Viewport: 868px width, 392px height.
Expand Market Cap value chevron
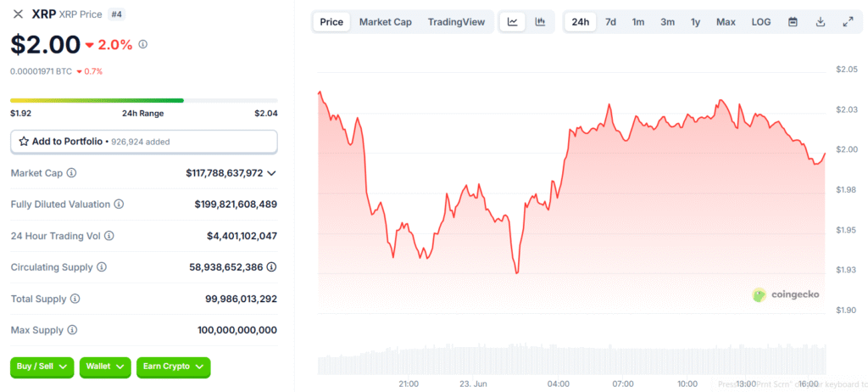271,173
